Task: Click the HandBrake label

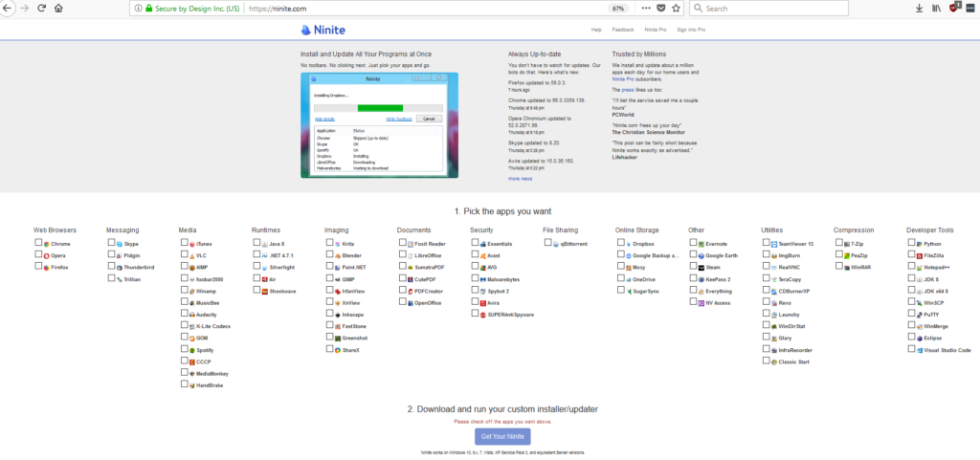Action: pos(210,385)
